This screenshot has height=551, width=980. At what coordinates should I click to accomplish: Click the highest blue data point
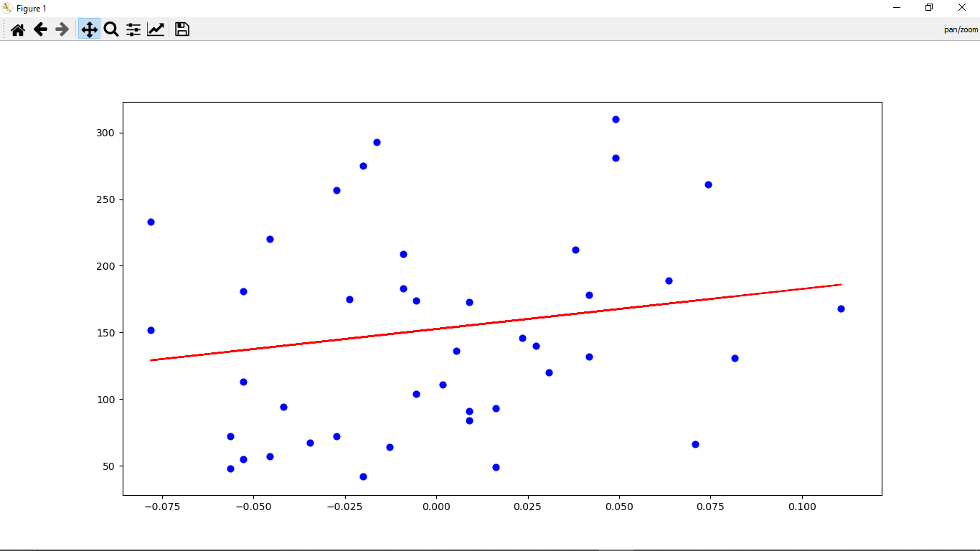tap(616, 119)
